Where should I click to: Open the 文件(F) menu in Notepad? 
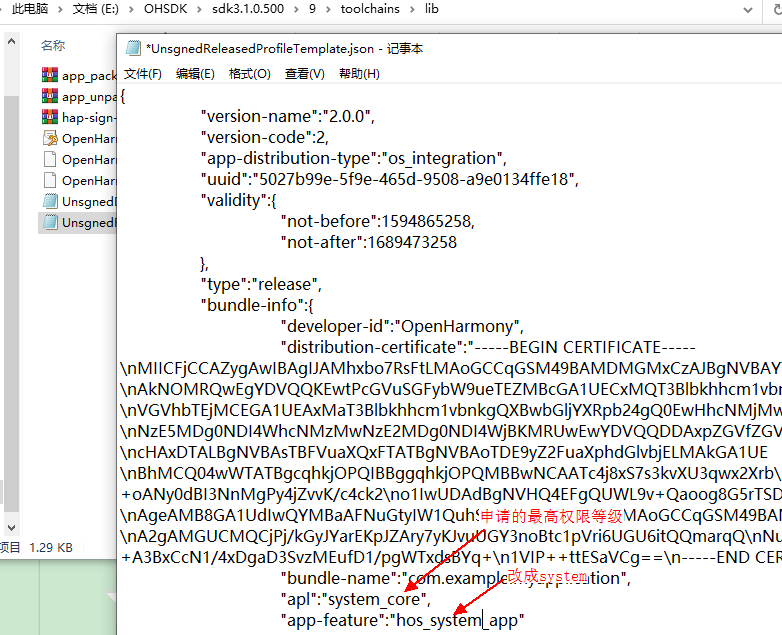click(x=143, y=74)
